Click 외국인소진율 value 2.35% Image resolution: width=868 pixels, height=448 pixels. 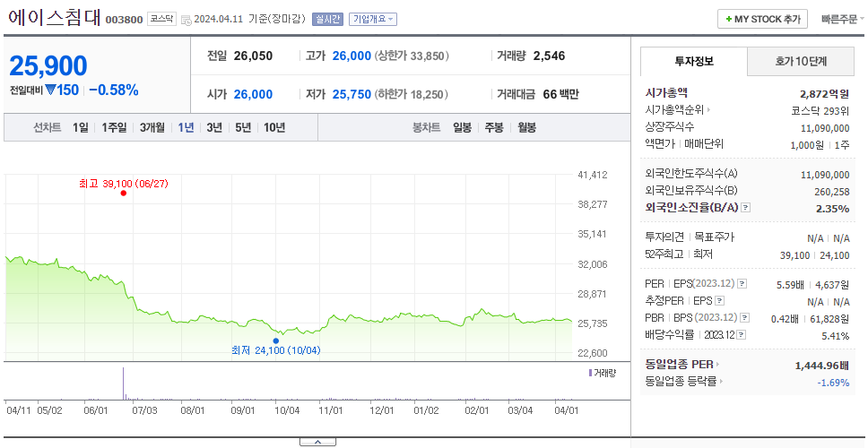[832, 209]
